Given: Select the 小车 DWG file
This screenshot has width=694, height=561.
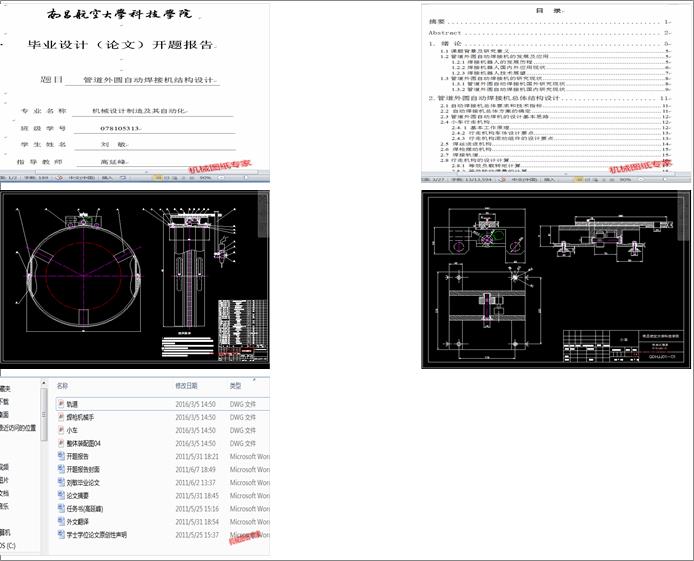Looking at the screenshot, I should click(72, 429).
